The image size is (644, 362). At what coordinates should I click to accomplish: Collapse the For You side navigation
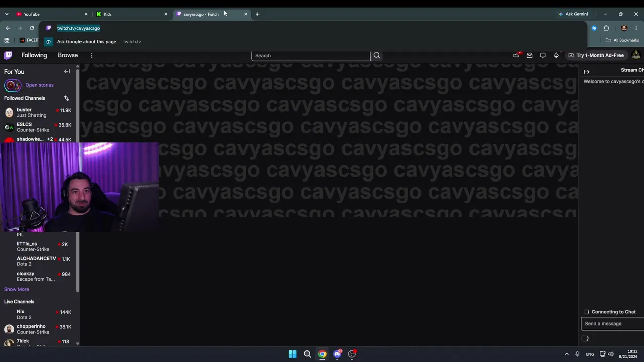coord(67,71)
